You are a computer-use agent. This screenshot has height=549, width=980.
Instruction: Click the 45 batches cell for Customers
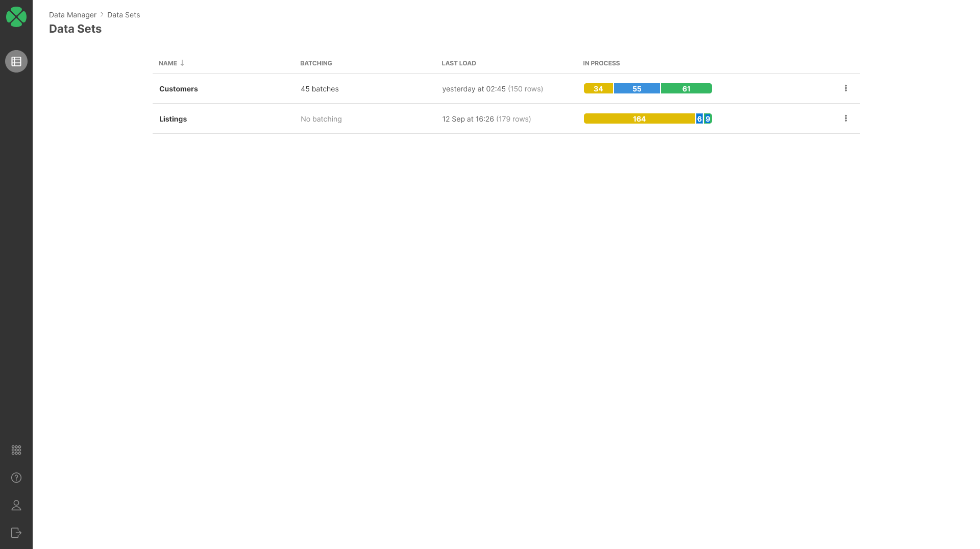[x=320, y=88]
